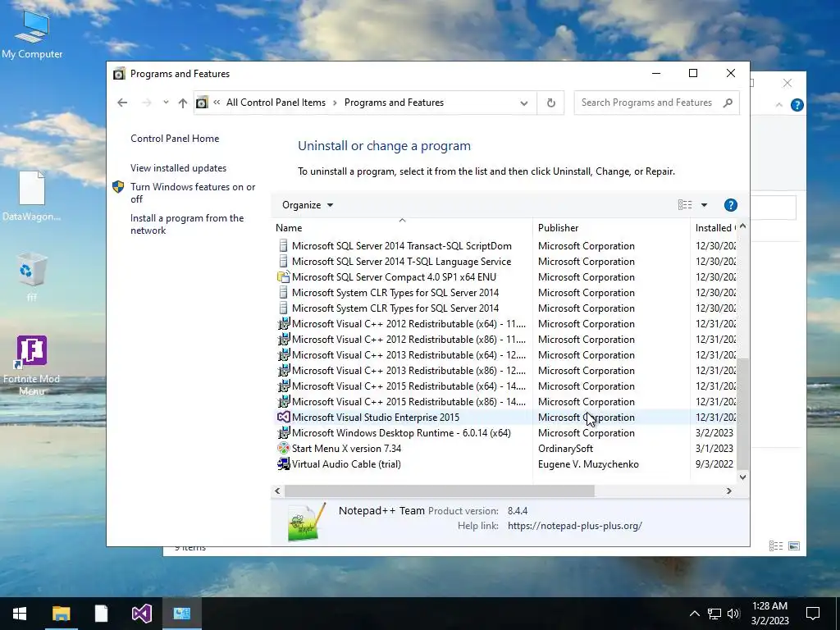
Task: Open the Organize dropdown menu
Action: coord(308,205)
